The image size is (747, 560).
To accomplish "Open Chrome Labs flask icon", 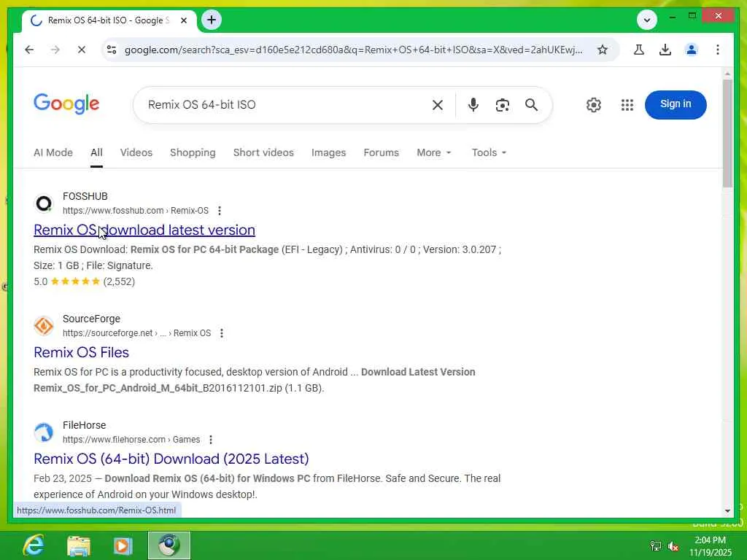I will tap(639, 50).
